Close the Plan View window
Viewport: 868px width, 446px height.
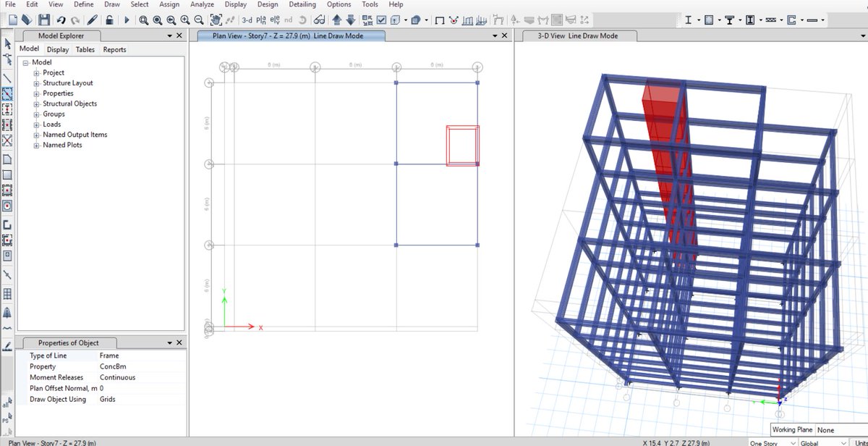[504, 35]
